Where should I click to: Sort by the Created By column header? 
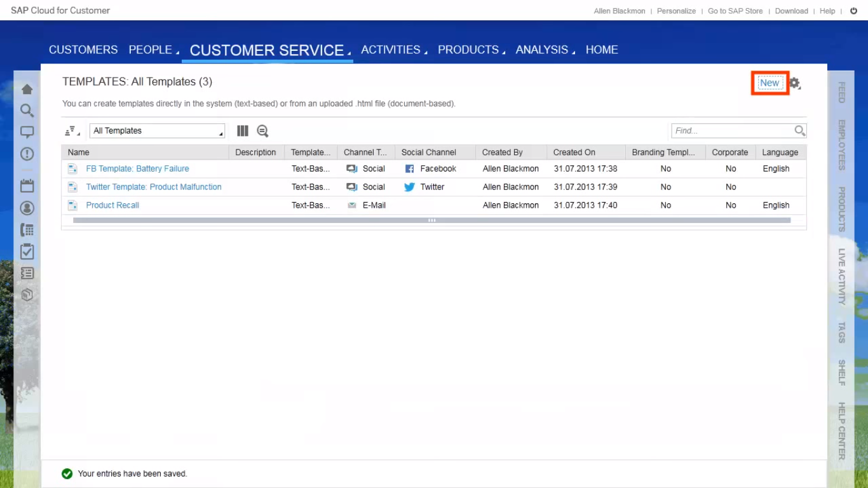[x=511, y=152]
